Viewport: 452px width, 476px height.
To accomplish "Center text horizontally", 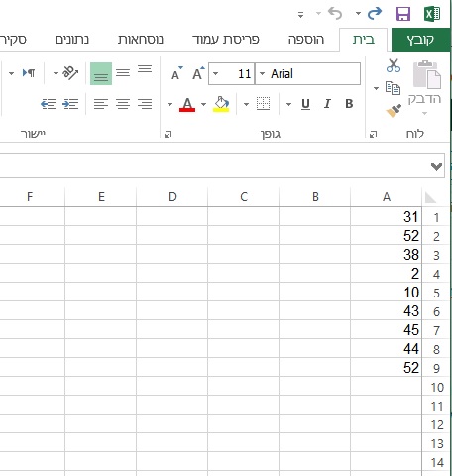I will [123, 104].
